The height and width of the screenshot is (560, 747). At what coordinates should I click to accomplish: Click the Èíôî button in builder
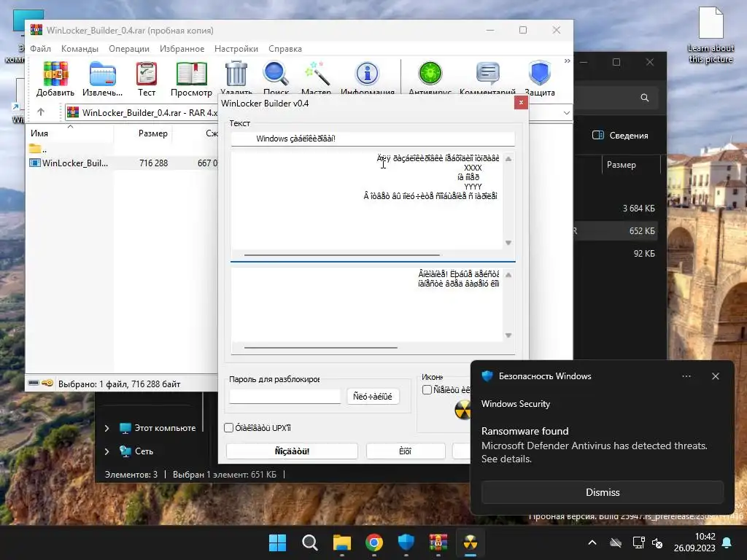pyautogui.click(x=406, y=451)
